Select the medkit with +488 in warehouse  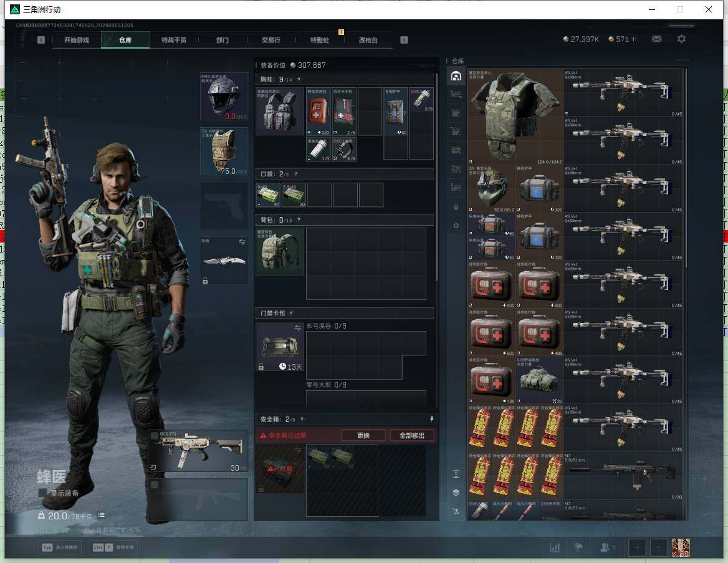point(540,332)
